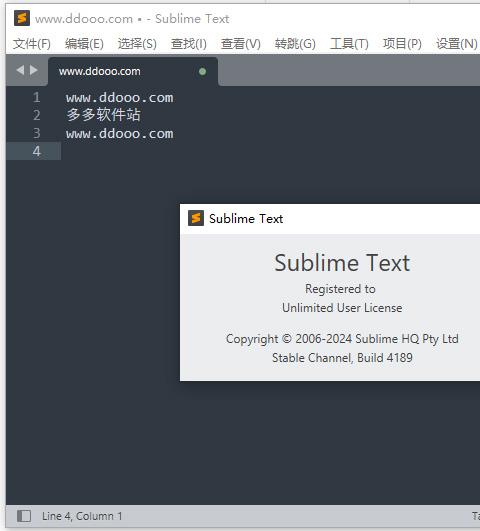480x531 pixels.
Task: Click the 多多软件站 text on line 2
Action: click(103, 115)
